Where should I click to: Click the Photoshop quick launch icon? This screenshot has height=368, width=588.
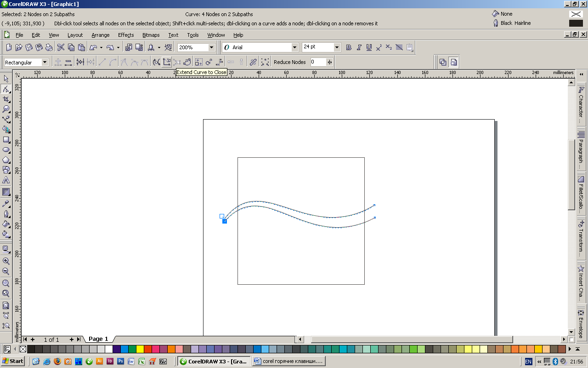pos(120,361)
